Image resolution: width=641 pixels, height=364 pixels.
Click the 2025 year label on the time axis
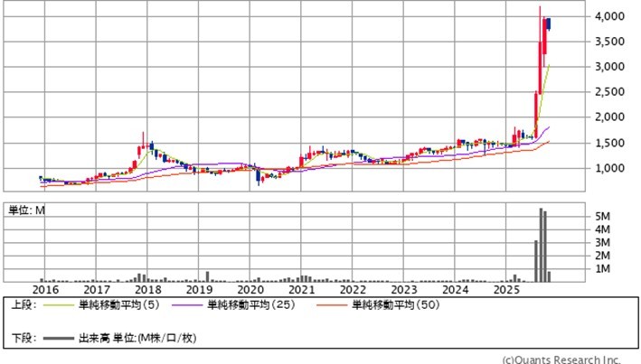click(508, 290)
